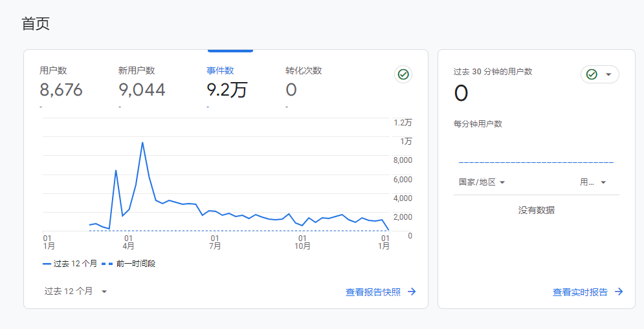The width and height of the screenshot is (644, 329).
Task: Open the 查看实时报告 link
Action: coord(580,292)
